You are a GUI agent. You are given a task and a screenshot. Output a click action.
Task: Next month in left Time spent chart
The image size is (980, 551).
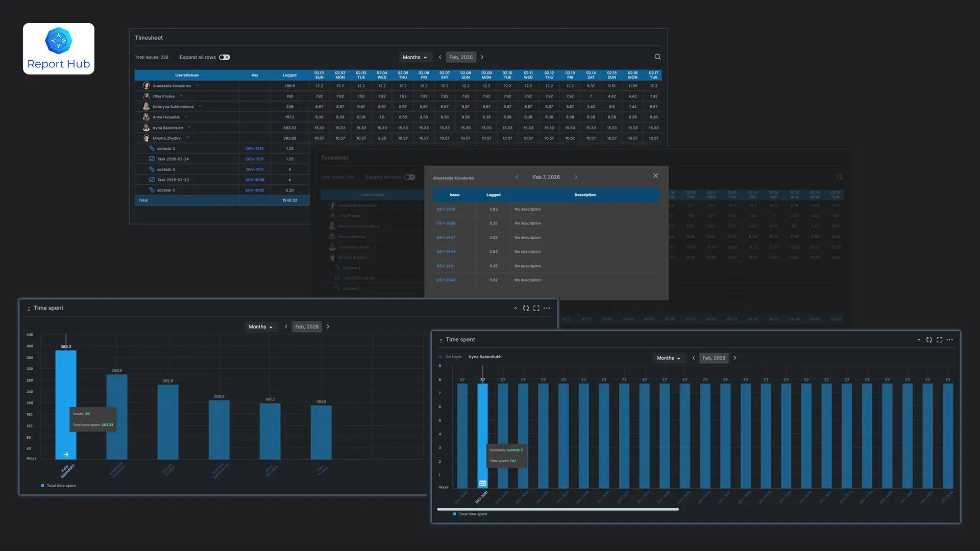(x=328, y=327)
